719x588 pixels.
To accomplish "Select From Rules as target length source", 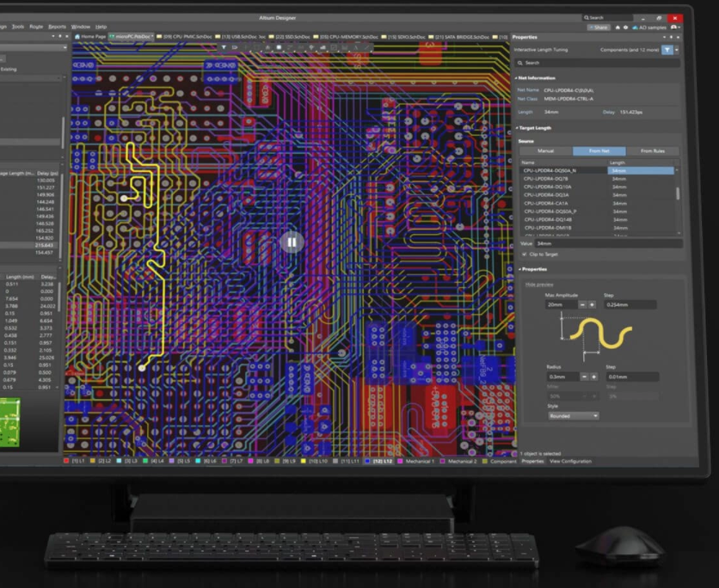I will pos(653,150).
